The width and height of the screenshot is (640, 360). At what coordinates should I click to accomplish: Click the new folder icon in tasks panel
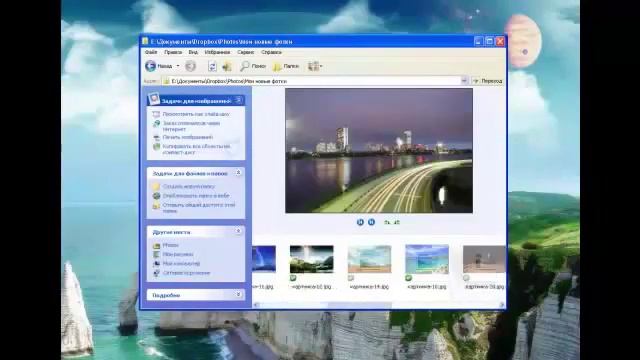pyautogui.click(x=156, y=187)
